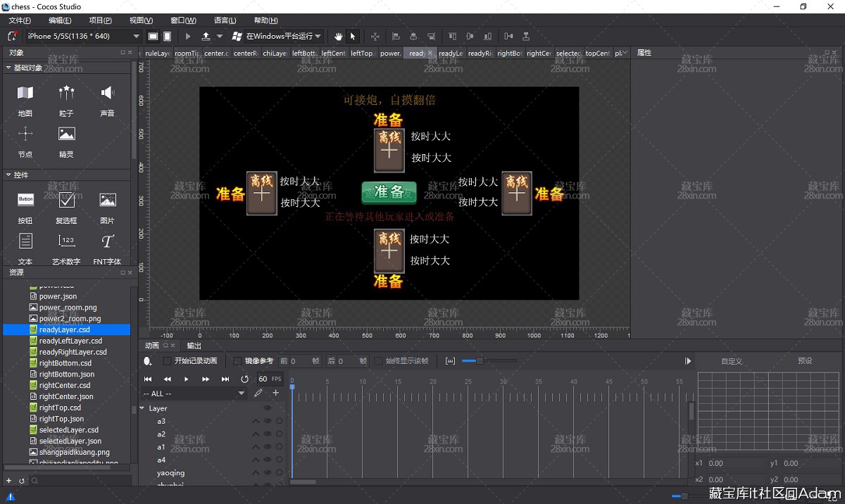This screenshot has height=504, width=845.
Task: Open the iPhone 5/5S resolution dropdown
Action: [x=84, y=36]
